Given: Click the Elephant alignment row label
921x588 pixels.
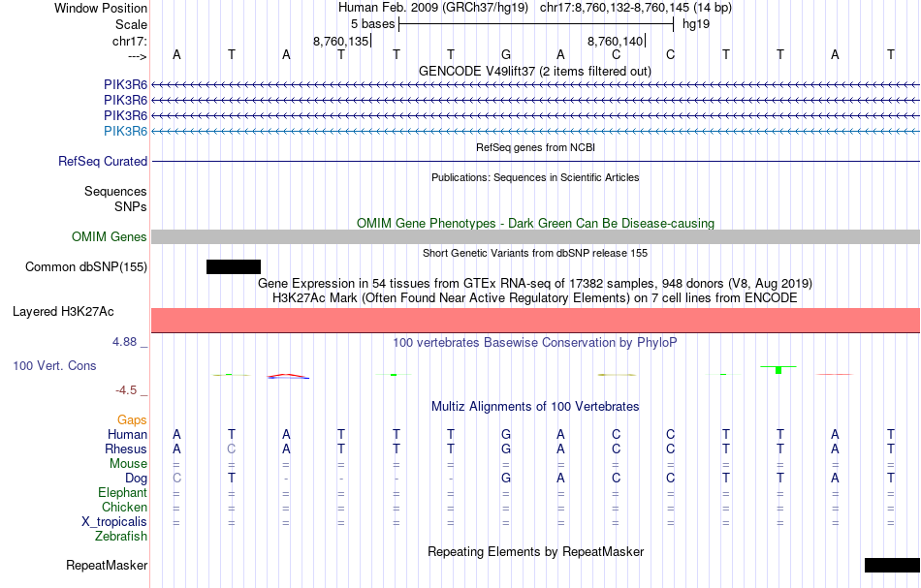Looking at the screenshot, I should [x=122, y=493].
